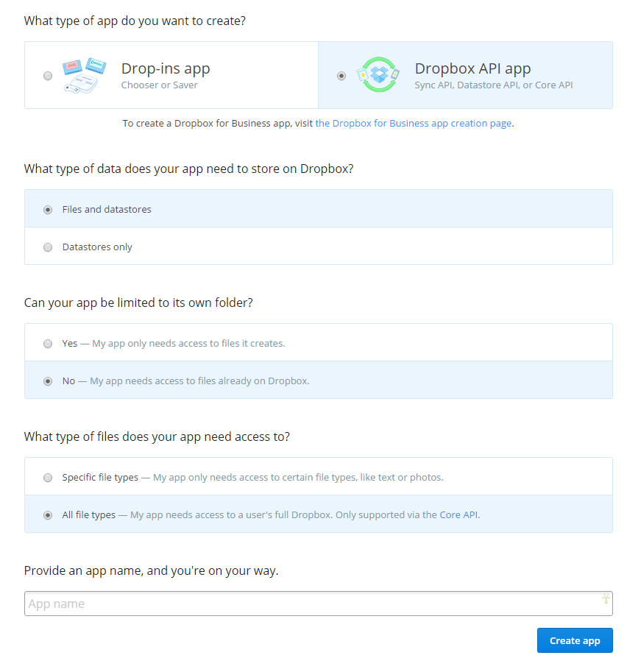Click the Specific file types description text
Viewport: 627px width, 672px height.
(x=298, y=477)
